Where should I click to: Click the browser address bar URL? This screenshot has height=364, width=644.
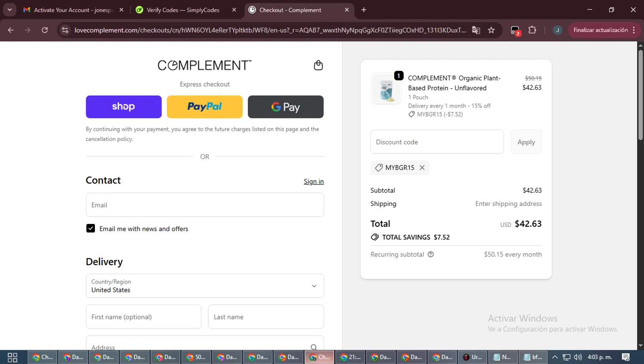[x=270, y=30]
